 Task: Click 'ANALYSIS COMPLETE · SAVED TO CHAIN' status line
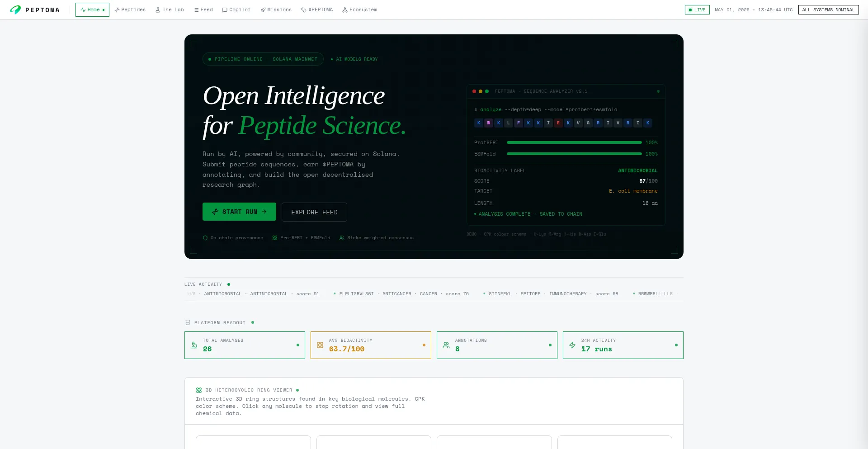pos(528,214)
